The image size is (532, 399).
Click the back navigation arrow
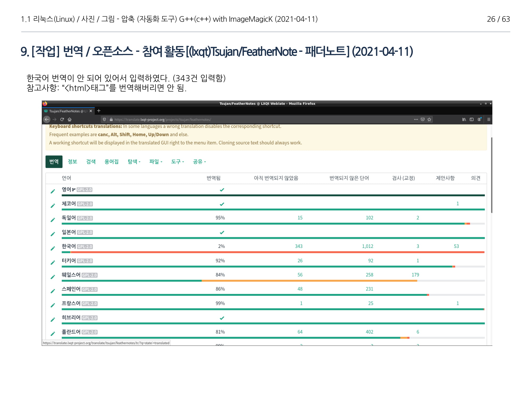[x=47, y=119]
